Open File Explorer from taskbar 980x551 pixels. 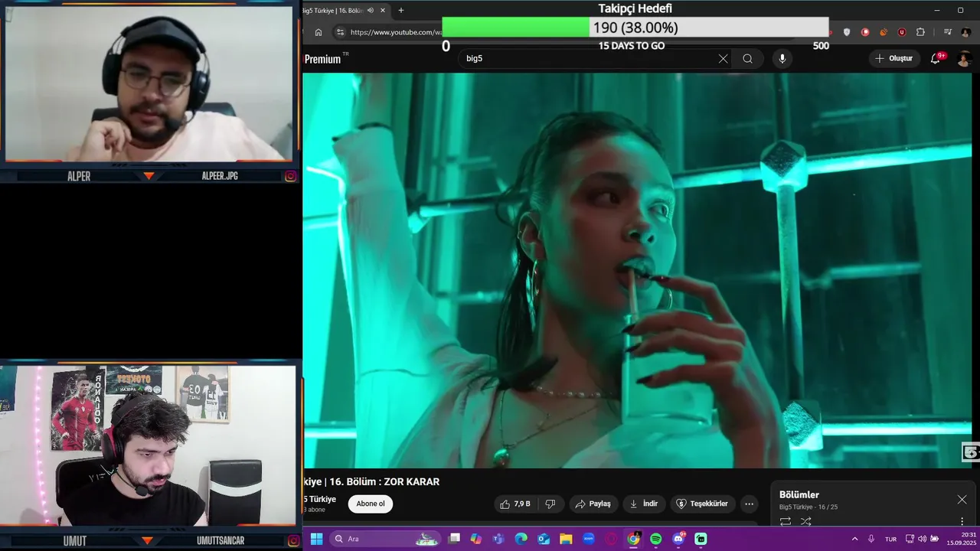click(566, 539)
